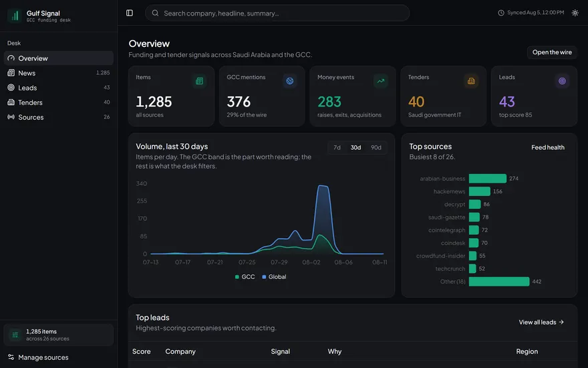Click the News newspaper icon in sidebar
The image size is (588, 368).
pos(11,73)
